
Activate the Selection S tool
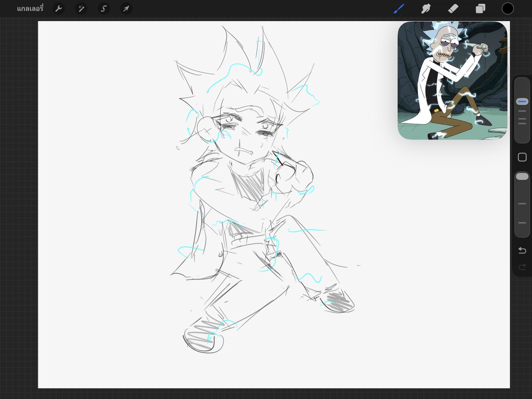(x=104, y=8)
